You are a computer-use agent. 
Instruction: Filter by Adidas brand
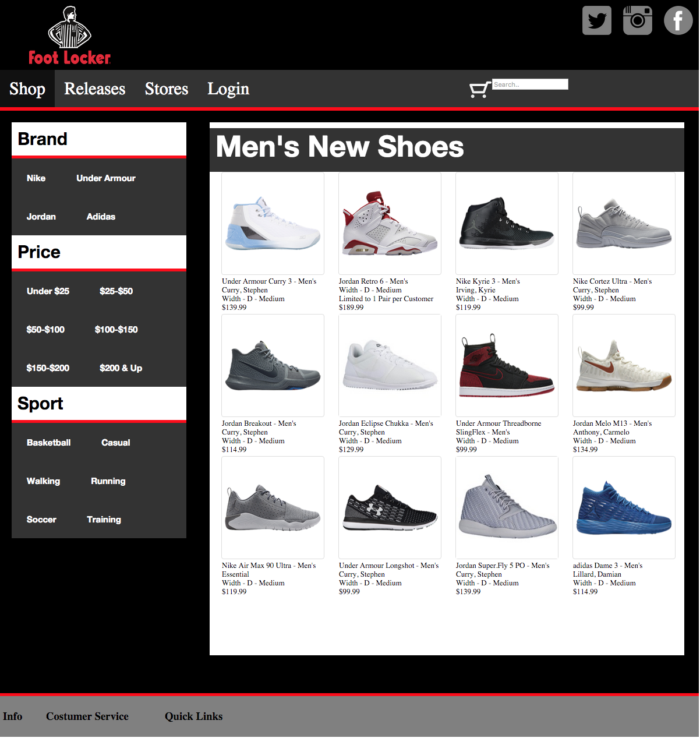(x=101, y=217)
